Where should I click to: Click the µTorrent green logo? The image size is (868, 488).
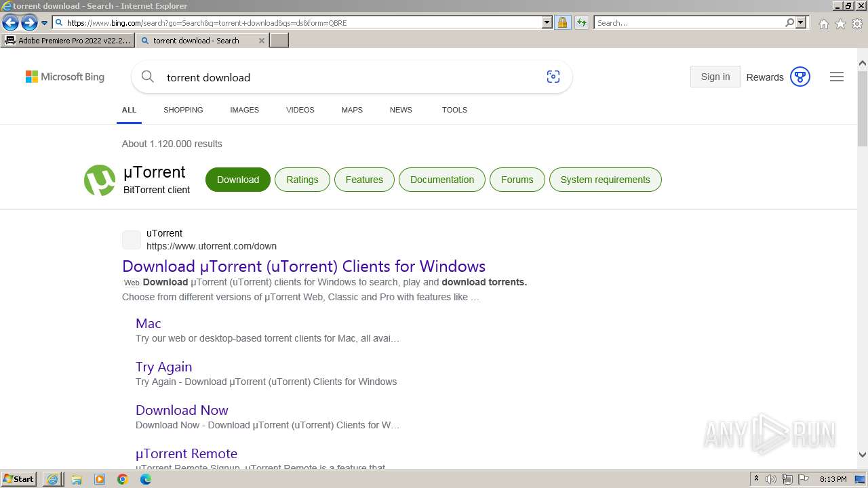100,180
